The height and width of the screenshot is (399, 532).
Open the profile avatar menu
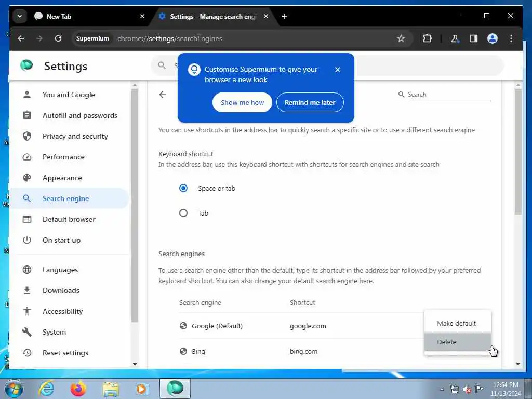pyautogui.click(x=493, y=38)
